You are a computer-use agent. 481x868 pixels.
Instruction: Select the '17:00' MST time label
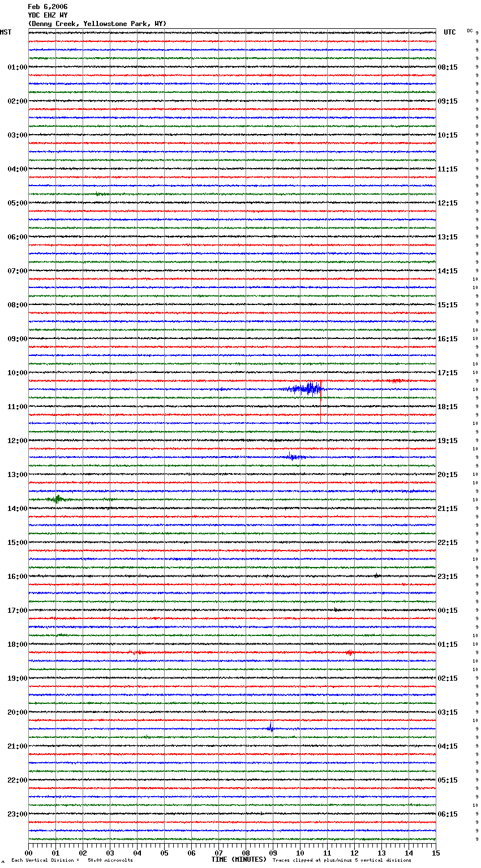click(17, 611)
